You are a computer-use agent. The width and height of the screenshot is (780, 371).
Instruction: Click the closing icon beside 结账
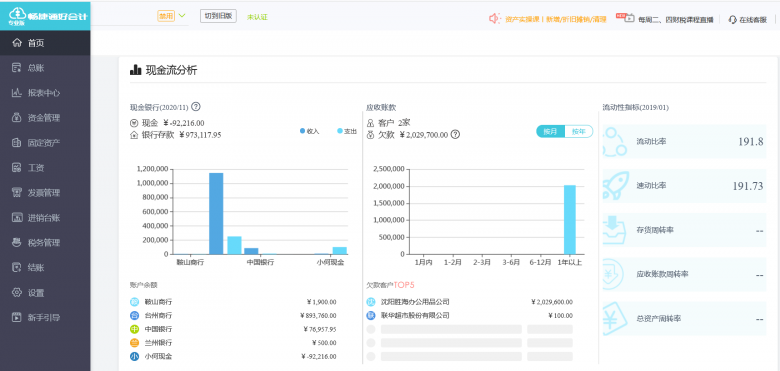point(17,268)
